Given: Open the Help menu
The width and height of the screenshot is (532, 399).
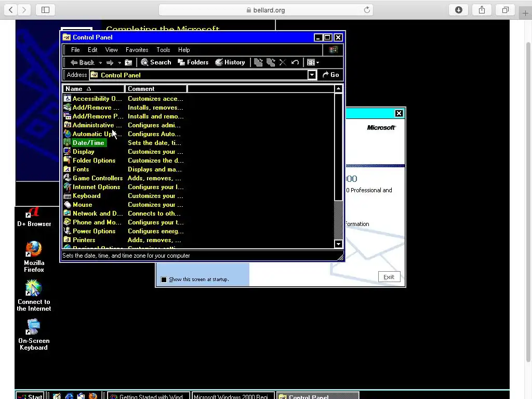Looking at the screenshot, I should pos(184,50).
